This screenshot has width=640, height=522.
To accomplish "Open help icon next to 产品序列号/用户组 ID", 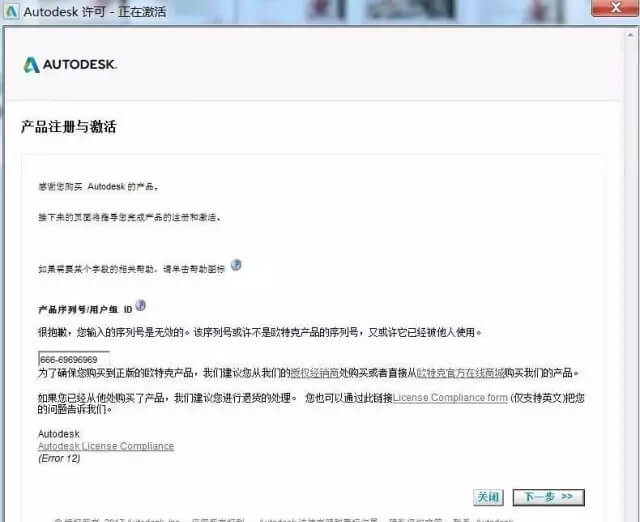I will click(140, 305).
